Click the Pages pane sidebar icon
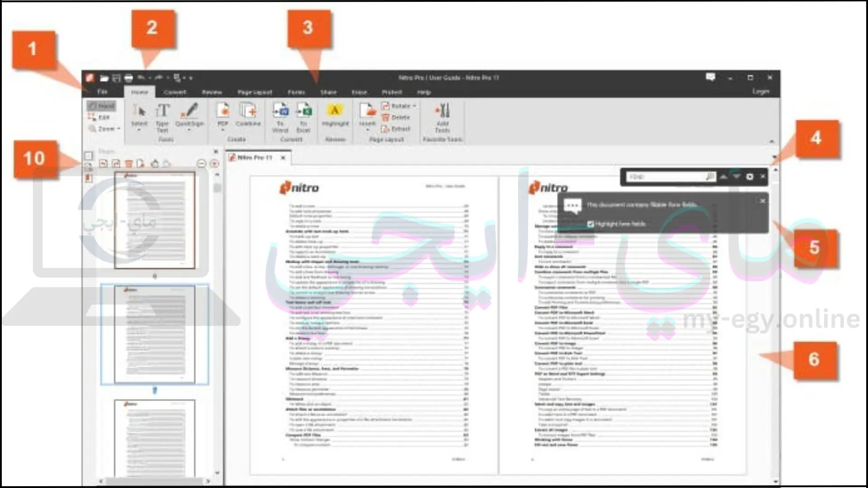 tap(89, 155)
